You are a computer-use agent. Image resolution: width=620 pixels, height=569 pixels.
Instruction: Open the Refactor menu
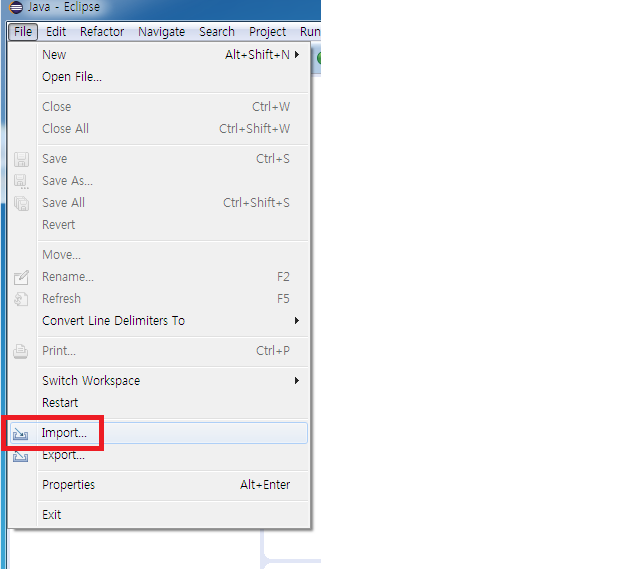click(102, 32)
